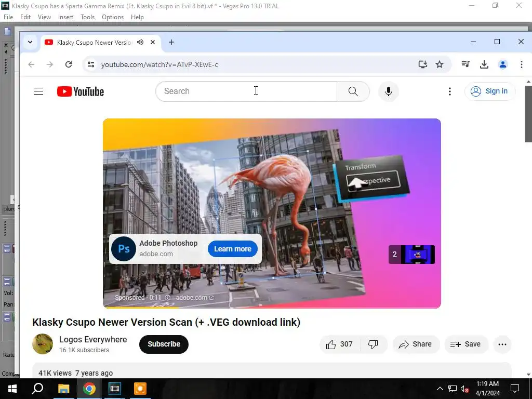Bookmark this page with the star icon
Screen dimensions: 532x399
[x=440, y=64]
